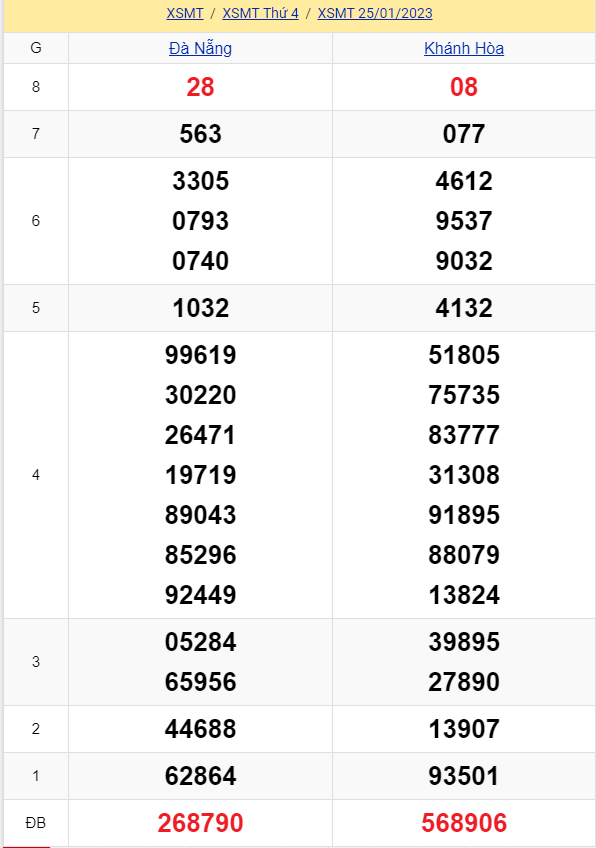Image resolution: width=596 pixels, height=848 pixels.
Task: Open the XSMT Thứ 4 breadcrumb link
Action: pos(260,13)
